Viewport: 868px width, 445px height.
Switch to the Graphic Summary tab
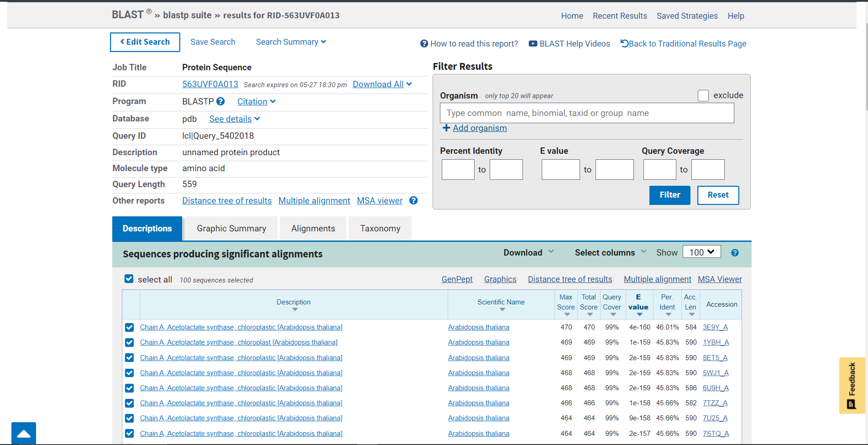click(x=231, y=228)
